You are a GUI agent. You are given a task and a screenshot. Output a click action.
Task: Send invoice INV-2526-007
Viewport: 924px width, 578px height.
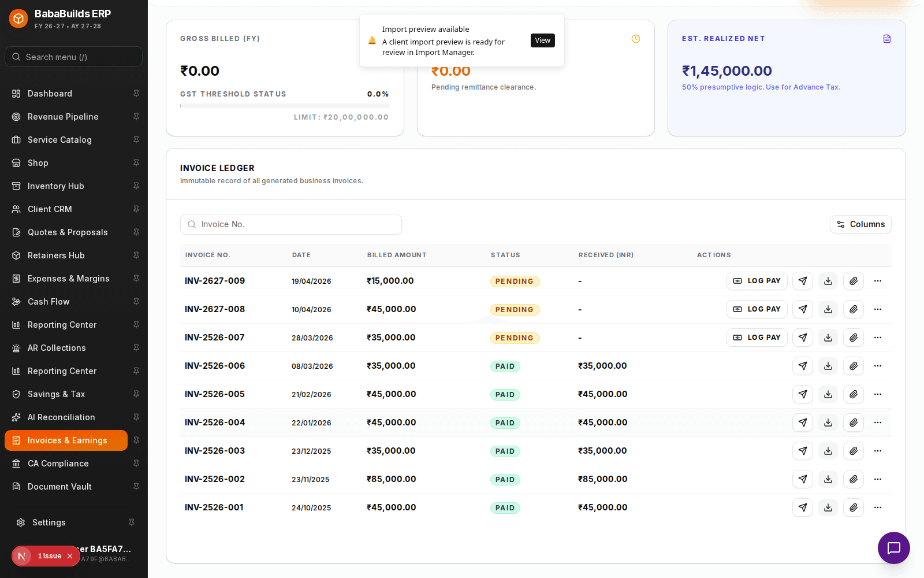click(803, 338)
